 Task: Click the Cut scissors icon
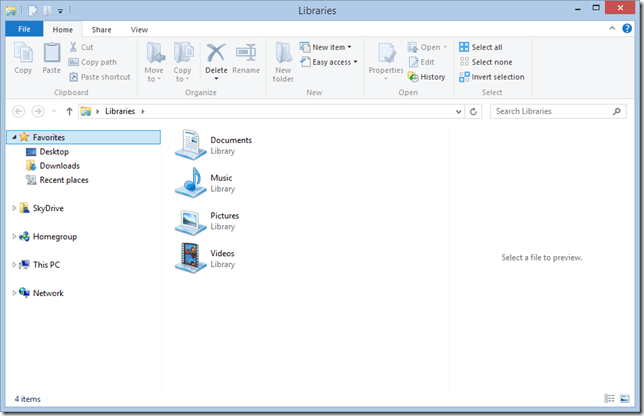click(x=73, y=47)
